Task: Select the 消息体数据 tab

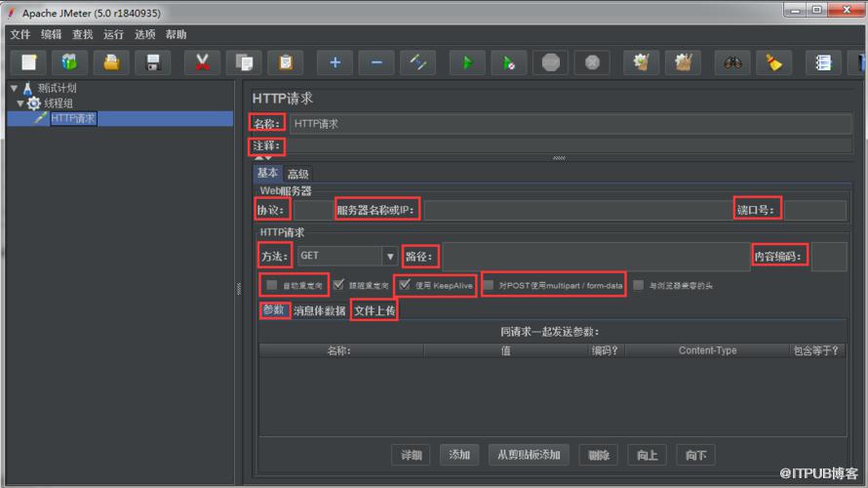Action: [320, 310]
